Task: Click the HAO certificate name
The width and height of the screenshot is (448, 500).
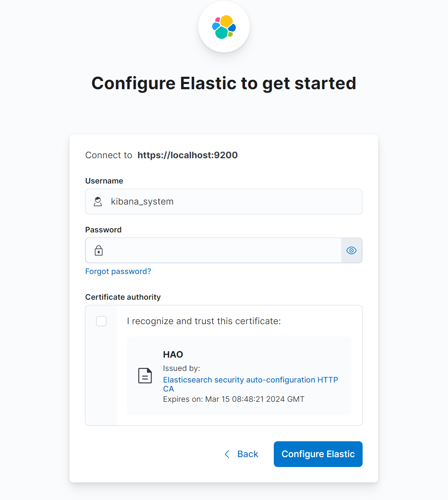Action: tap(173, 355)
